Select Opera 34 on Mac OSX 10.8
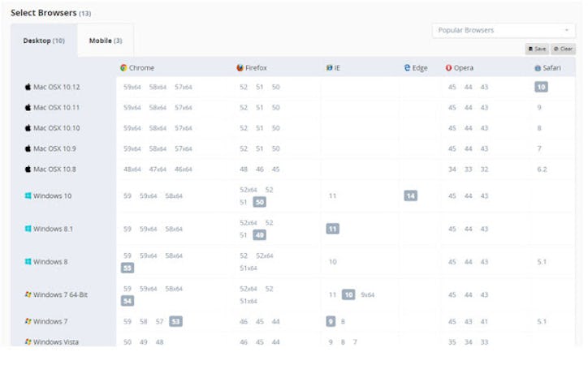This screenshot has height=365, width=588. pyautogui.click(x=452, y=170)
